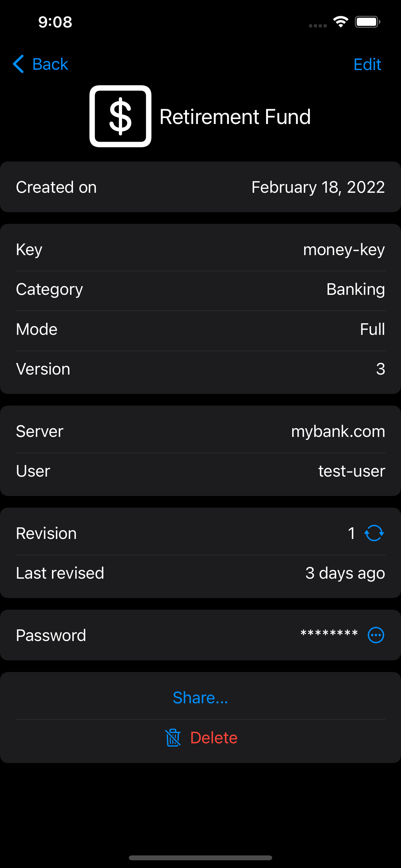The width and height of the screenshot is (401, 868).
Task: Tap the User value test-user
Action: (352, 471)
